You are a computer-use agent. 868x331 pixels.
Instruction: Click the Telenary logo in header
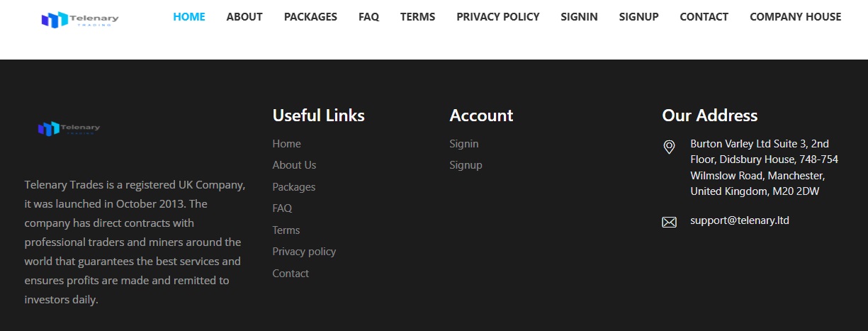click(x=79, y=19)
